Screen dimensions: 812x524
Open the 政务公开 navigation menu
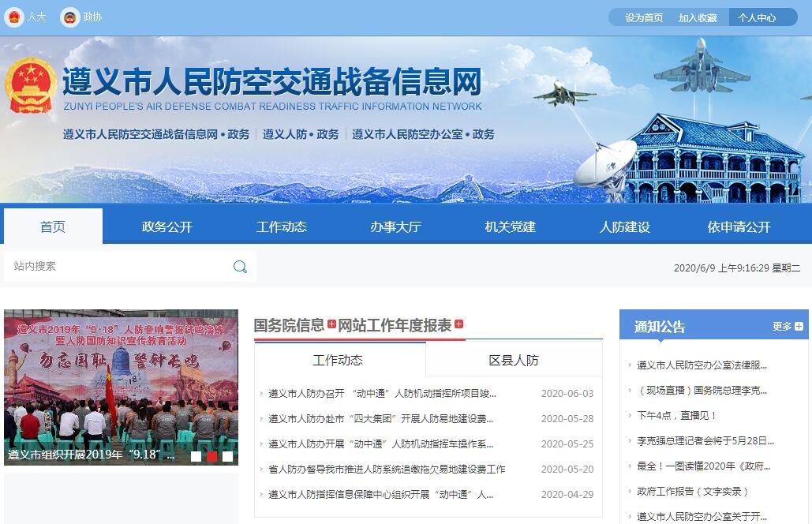[x=167, y=227]
